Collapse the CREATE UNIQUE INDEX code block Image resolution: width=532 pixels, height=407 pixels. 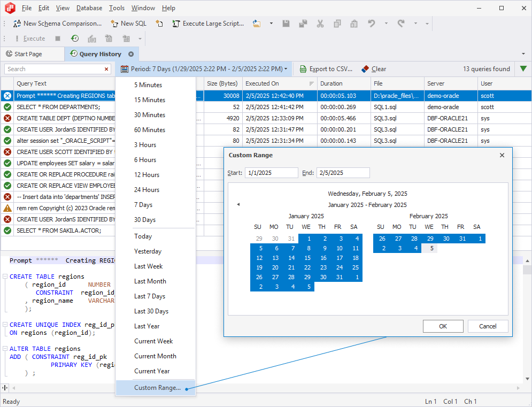5,325
